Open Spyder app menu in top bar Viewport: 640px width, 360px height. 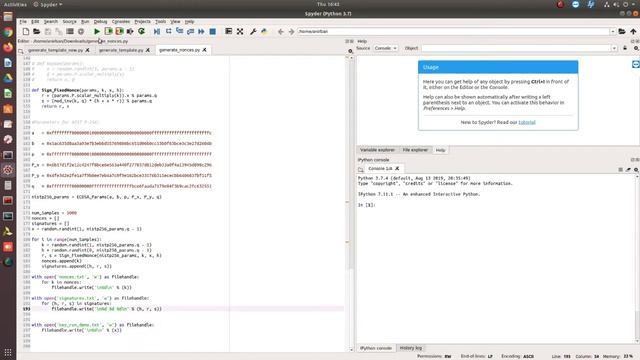click(x=48, y=4)
